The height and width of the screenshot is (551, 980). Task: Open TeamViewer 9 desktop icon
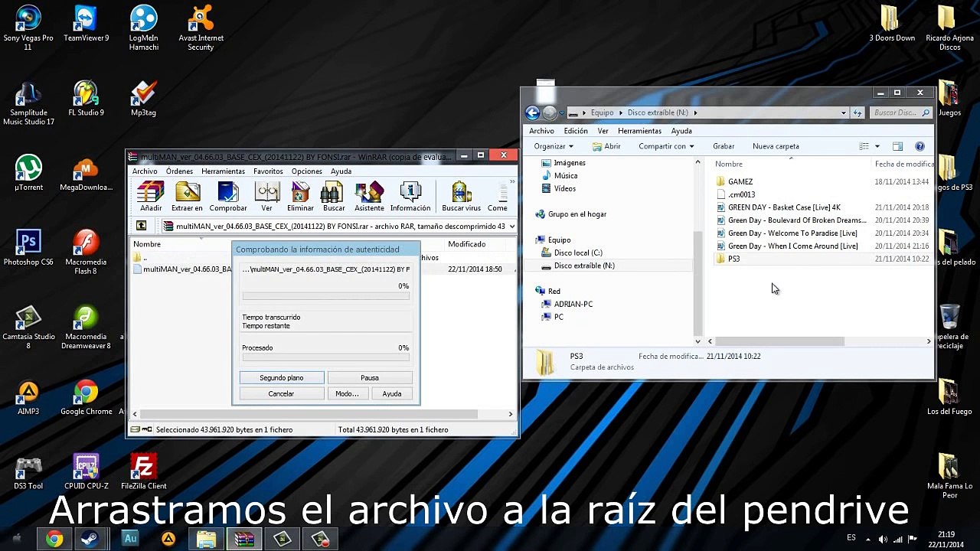tap(86, 24)
